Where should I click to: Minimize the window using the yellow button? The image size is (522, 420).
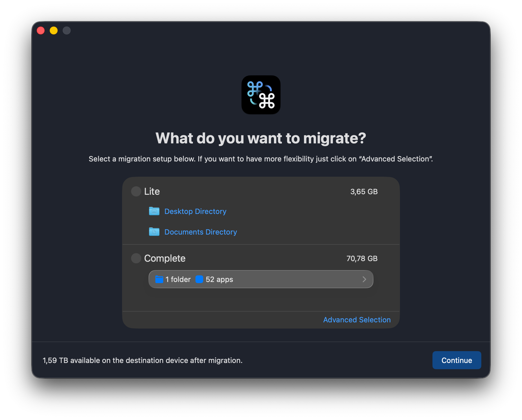coord(54,30)
